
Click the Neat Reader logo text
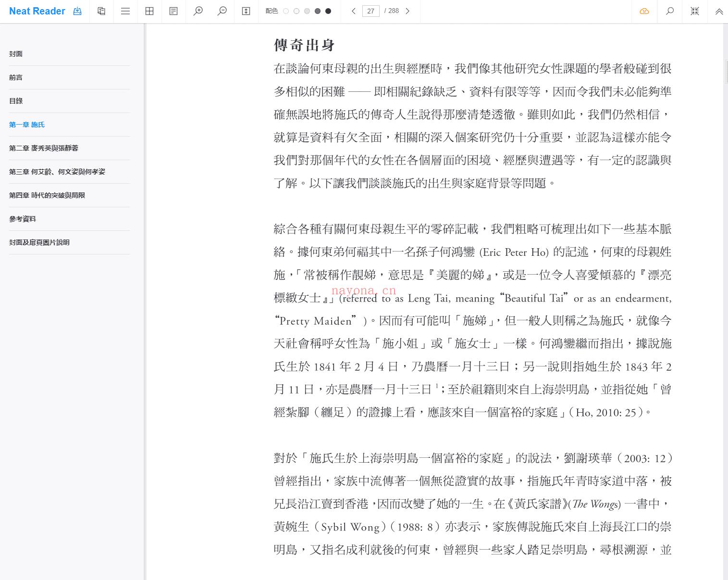coord(37,11)
